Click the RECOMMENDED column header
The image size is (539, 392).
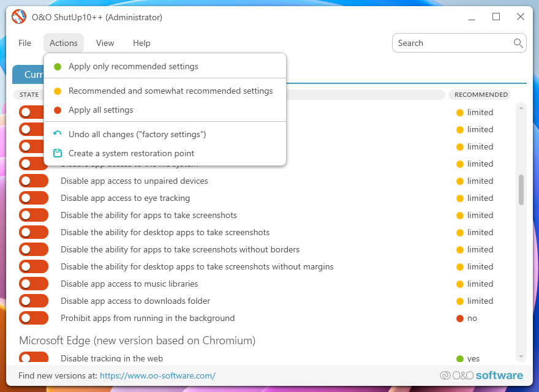tap(481, 94)
